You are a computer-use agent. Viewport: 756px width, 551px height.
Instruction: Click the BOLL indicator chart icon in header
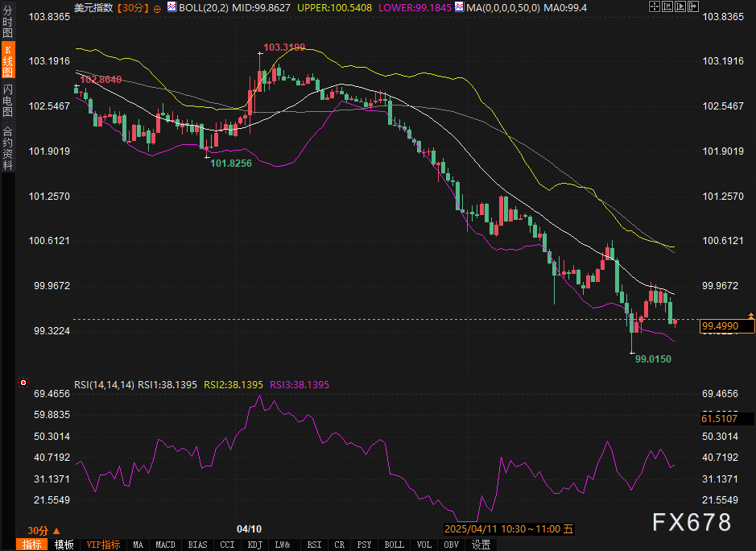pyautogui.click(x=173, y=7)
